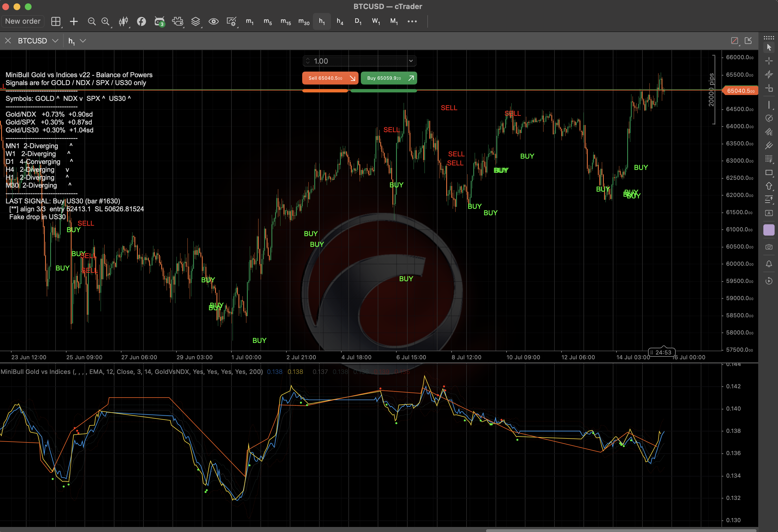Click the 'Gold/NDX +0.73% +0.90sd' line

(49, 114)
